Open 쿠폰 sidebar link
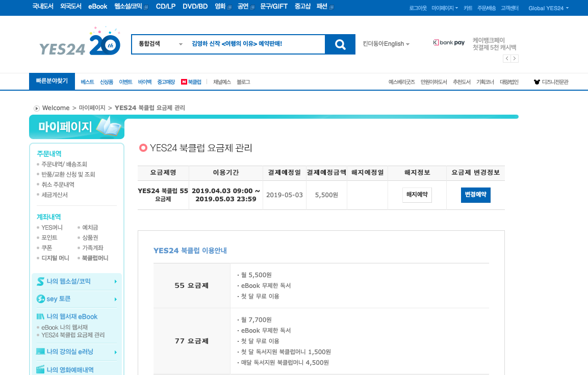Screen dimensions: 588x375 [x=47, y=248]
